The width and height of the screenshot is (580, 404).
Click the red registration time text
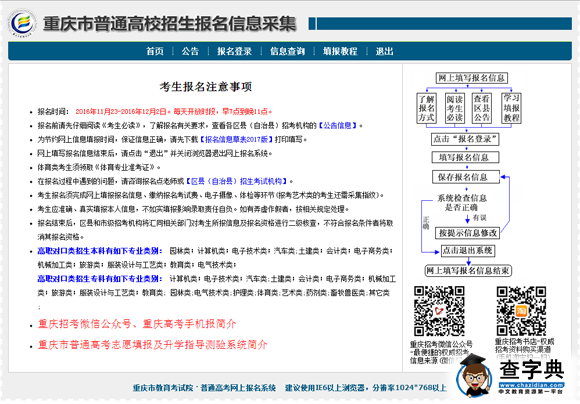pos(173,111)
